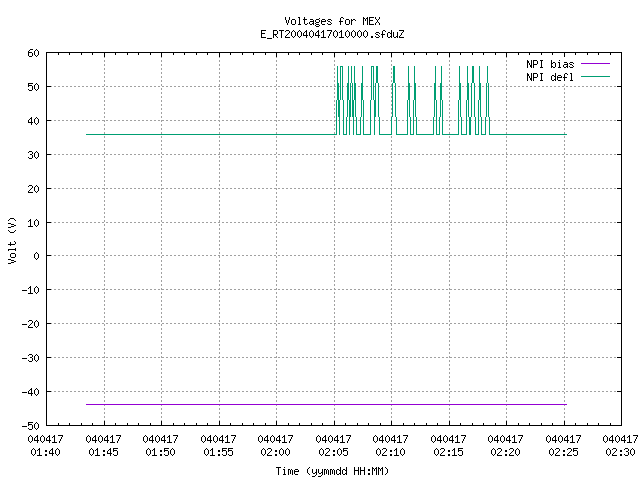
Task: Click the x-axis tick label 040417 02:25
Action: (x=564, y=446)
